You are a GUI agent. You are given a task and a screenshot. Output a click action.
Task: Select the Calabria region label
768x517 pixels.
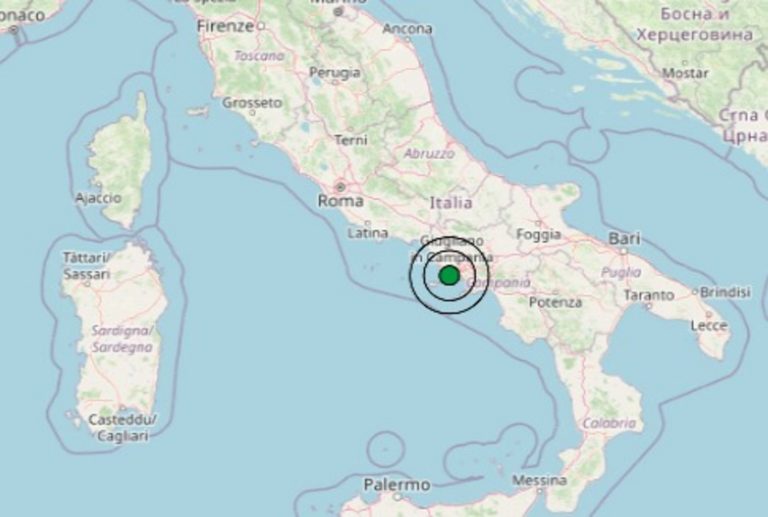point(609,423)
